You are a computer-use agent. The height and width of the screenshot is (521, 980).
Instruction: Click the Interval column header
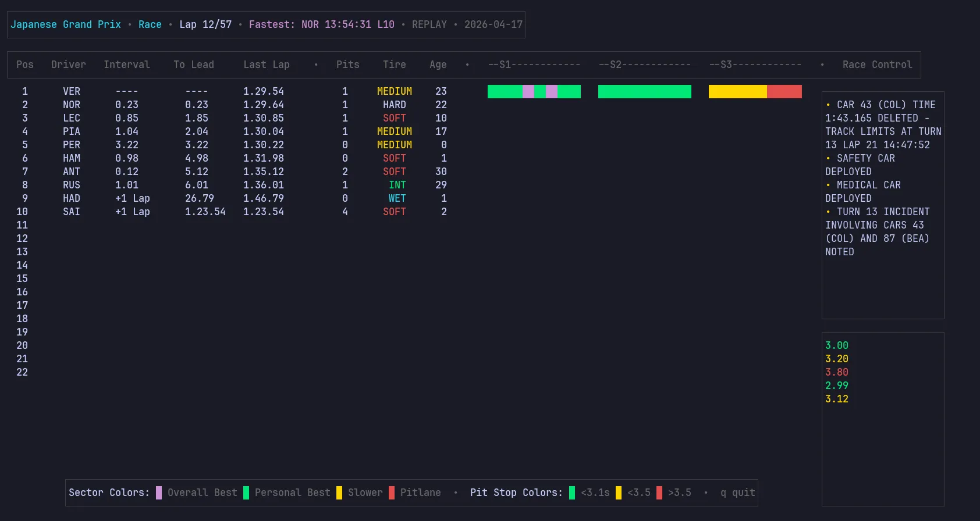click(x=127, y=65)
